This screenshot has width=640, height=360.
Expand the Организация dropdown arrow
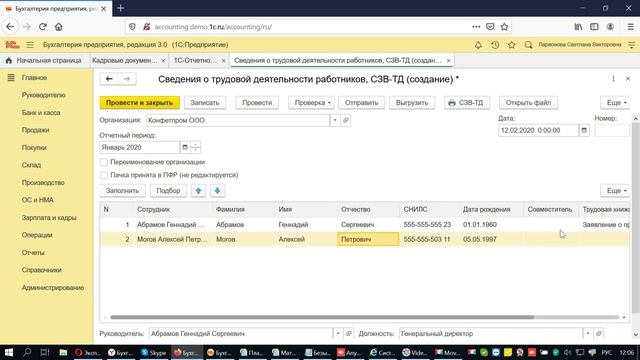coord(335,120)
